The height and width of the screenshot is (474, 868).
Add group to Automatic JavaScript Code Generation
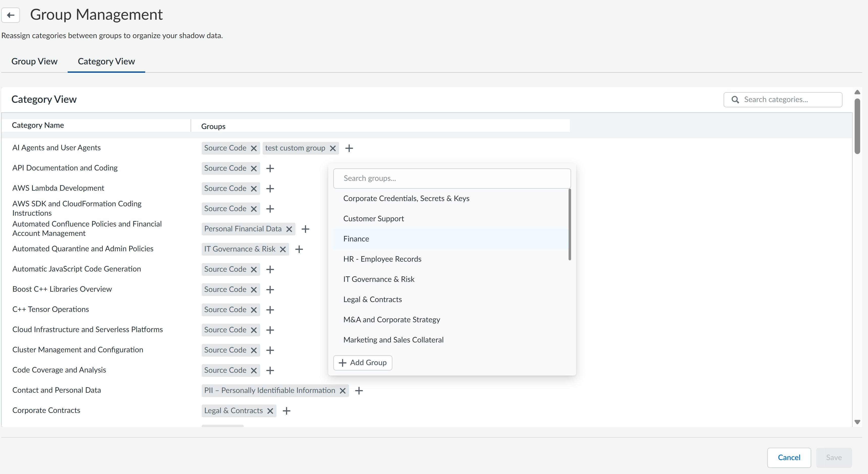coord(270,270)
